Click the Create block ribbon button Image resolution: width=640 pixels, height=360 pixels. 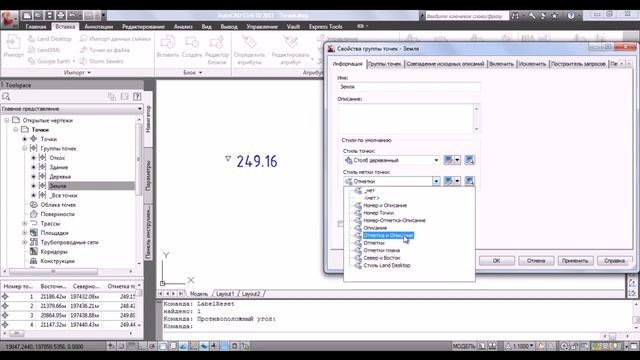192,46
